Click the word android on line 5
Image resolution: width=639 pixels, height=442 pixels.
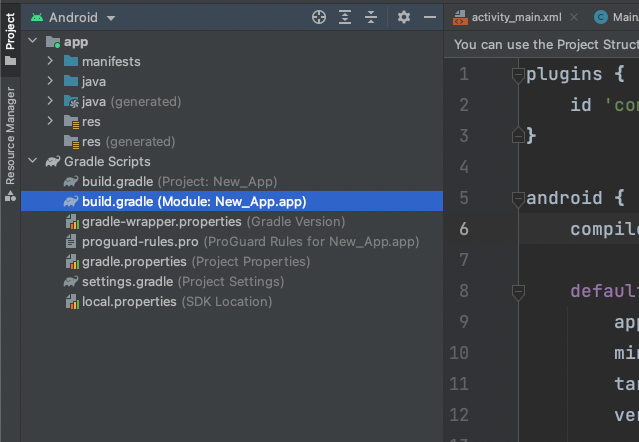pyautogui.click(x=564, y=198)
